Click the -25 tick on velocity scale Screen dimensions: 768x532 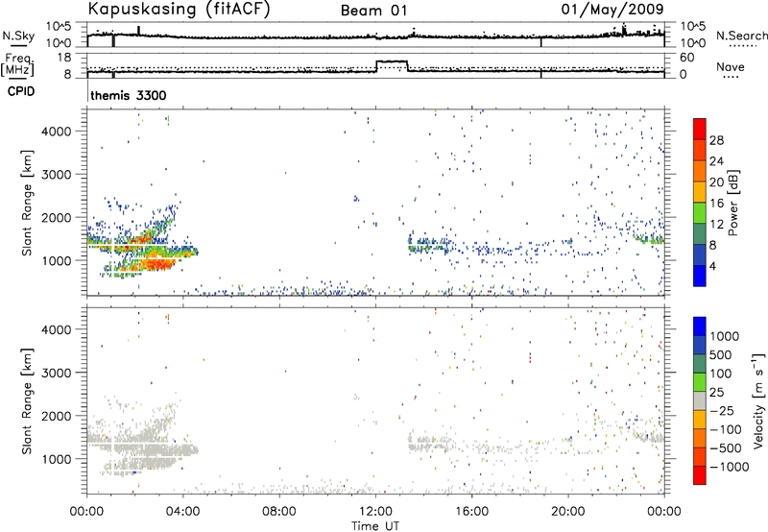tap(722, 410)
